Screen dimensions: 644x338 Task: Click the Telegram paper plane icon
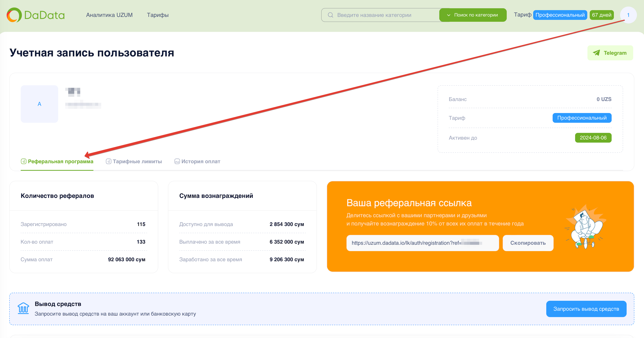coord(596,53)
